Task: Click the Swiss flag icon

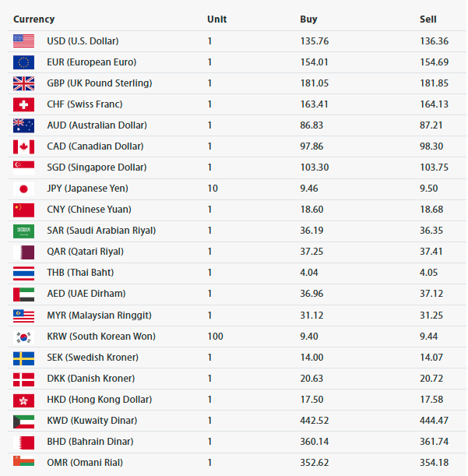Action: pyautogui.click(x=23, y=104)
